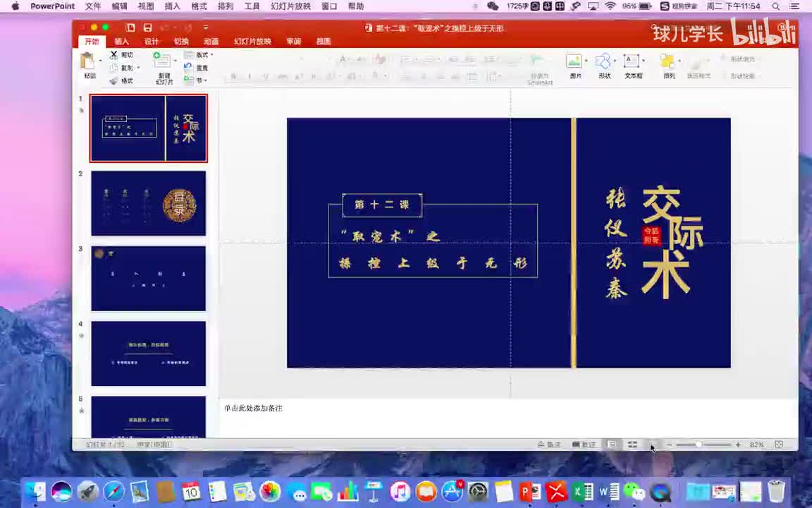
Task: Click the Arrange (排列) icon
Action: pos(668,61)
